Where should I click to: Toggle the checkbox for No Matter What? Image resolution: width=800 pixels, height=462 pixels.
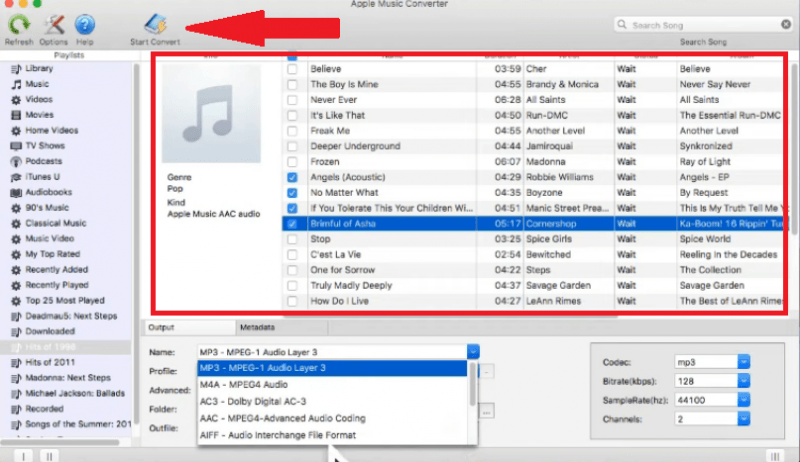[292, 192]
